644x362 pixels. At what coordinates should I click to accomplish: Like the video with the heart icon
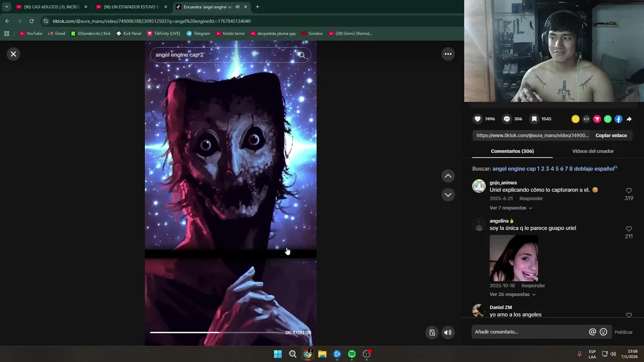coord(477,119)
